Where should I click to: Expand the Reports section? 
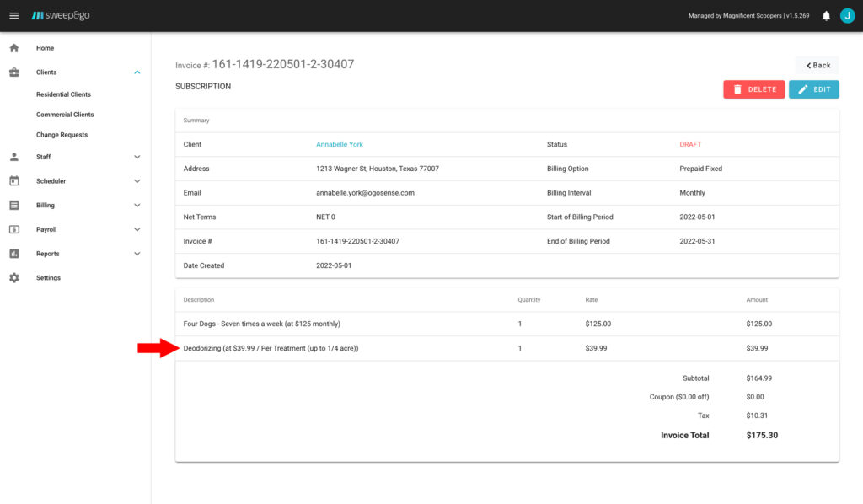click(137, 254)
